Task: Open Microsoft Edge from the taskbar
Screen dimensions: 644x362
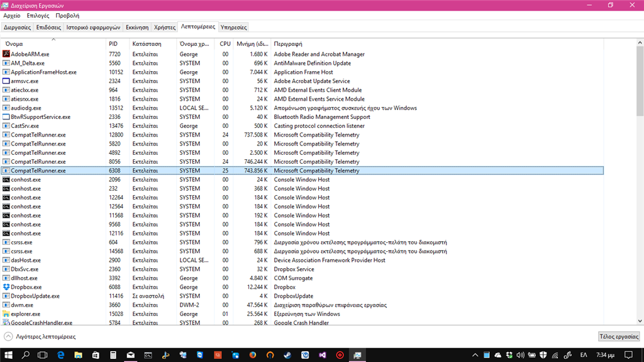Action: [60, 355]
